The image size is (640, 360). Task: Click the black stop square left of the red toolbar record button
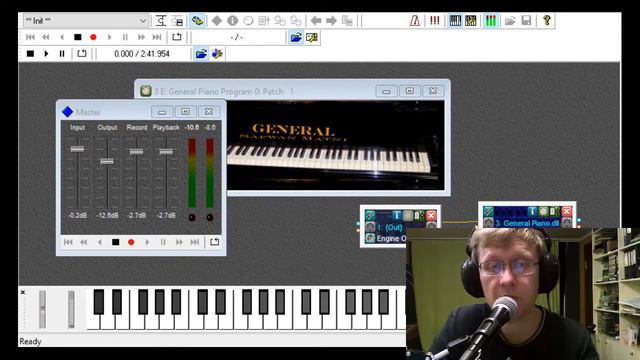[78, 37]
